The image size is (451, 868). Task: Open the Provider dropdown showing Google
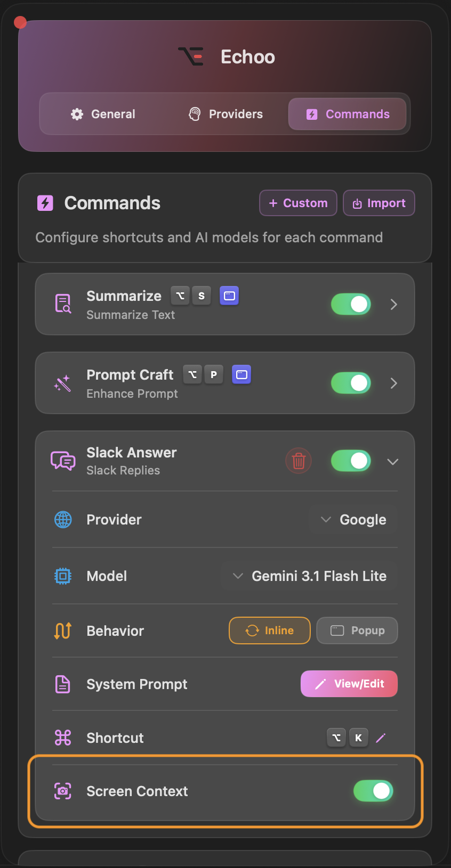click(x=353, y=520)
